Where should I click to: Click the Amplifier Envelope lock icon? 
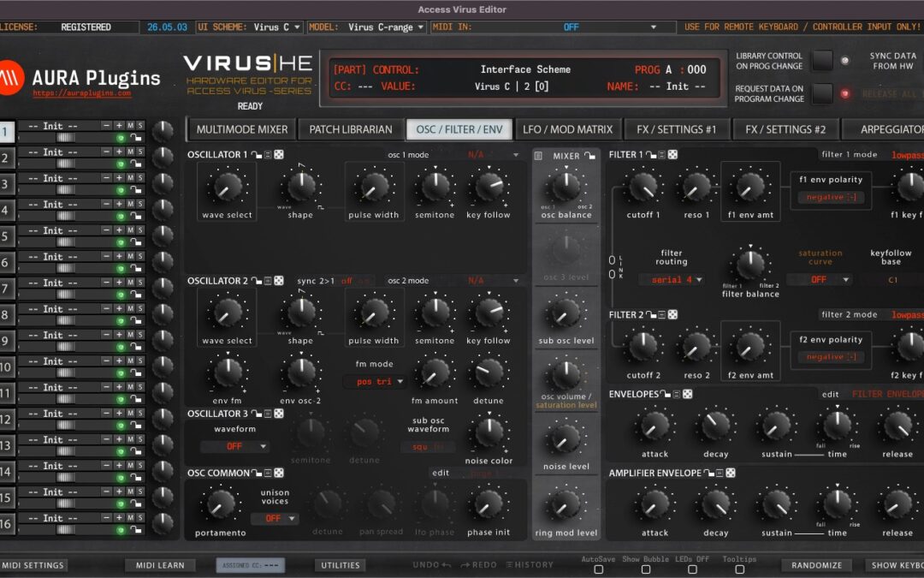point(709,473)
